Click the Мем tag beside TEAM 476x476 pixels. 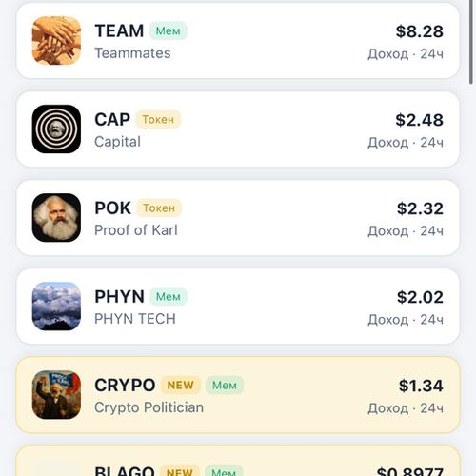click(169, 30)
